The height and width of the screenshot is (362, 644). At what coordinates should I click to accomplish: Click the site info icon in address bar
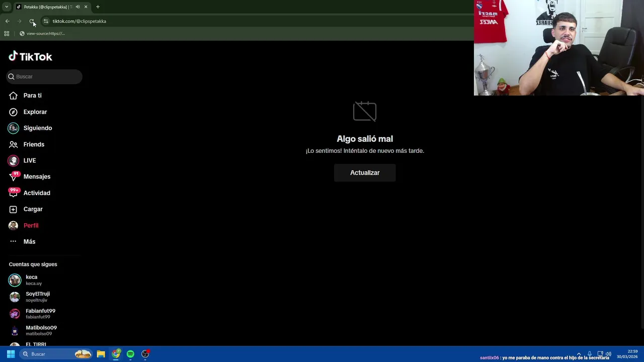click(x=46, y=21)
